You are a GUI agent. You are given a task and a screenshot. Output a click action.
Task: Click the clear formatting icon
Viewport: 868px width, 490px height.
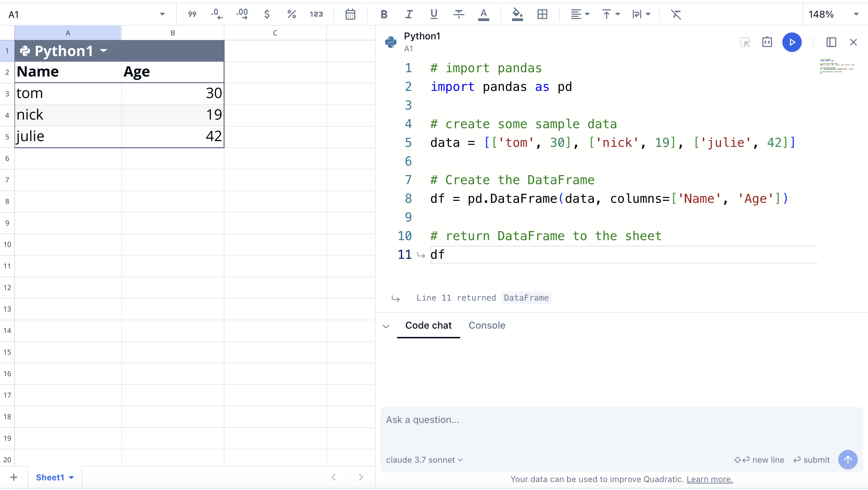(676, 14)
